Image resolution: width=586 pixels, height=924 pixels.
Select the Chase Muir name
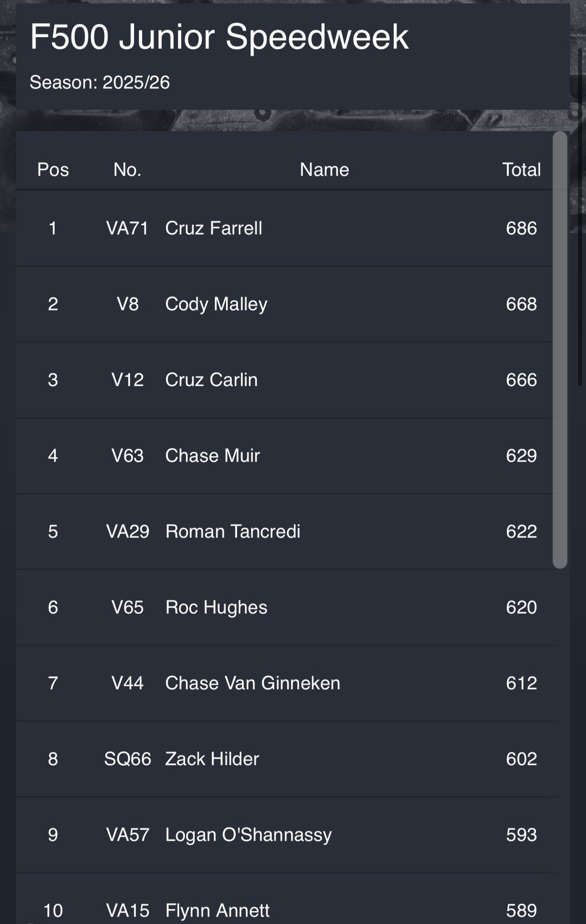(213, 456)
